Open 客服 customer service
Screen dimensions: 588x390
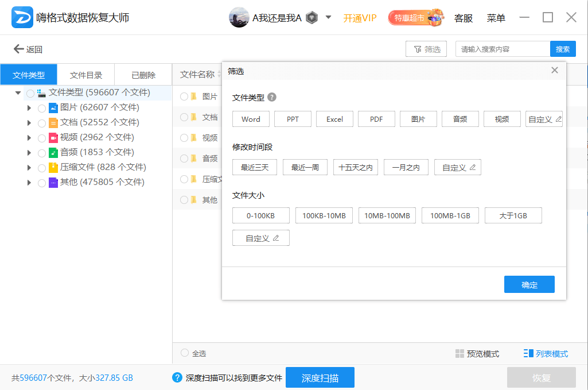click(463, 18)
